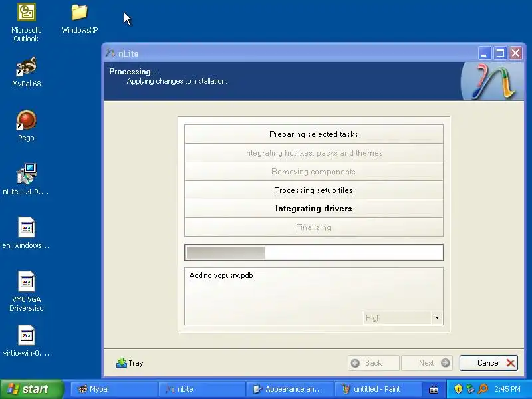Switch to Mypal taskbar window
The width and height of the screenshot is (532, 399).
113,389
